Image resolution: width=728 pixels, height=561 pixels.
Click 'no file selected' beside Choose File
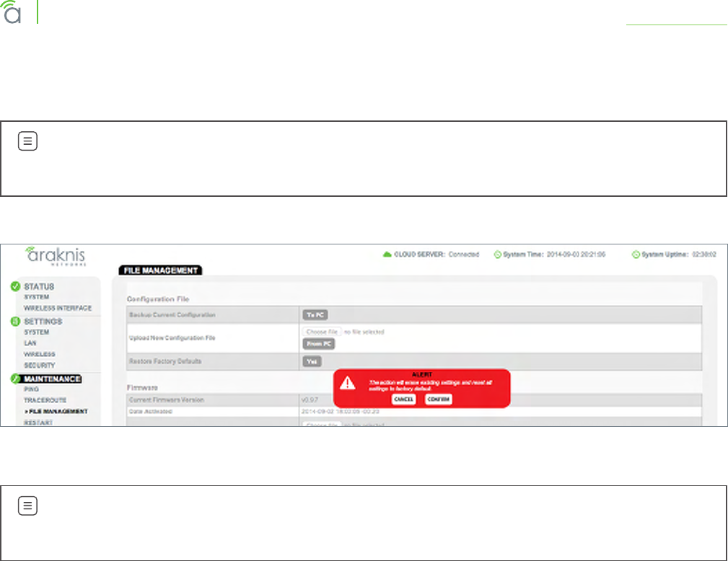pos(364,332)
